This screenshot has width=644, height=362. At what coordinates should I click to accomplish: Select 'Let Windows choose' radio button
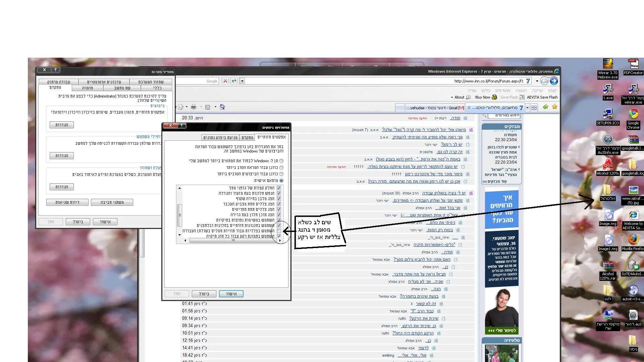(x=281, y=161)
